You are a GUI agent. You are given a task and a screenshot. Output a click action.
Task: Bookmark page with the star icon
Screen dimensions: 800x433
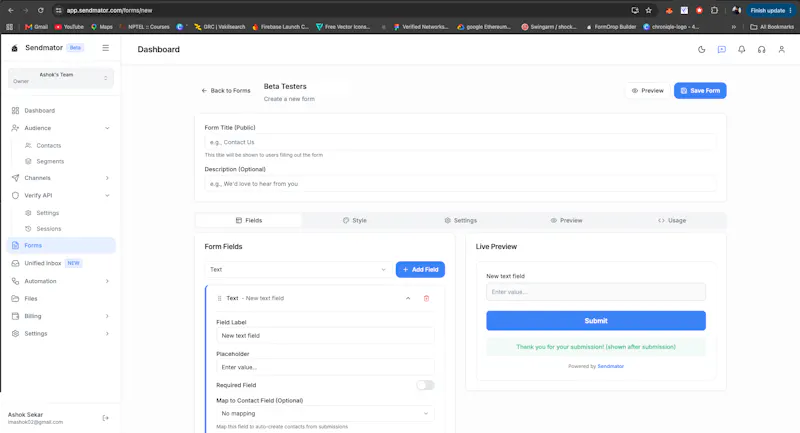pos(648,10)
